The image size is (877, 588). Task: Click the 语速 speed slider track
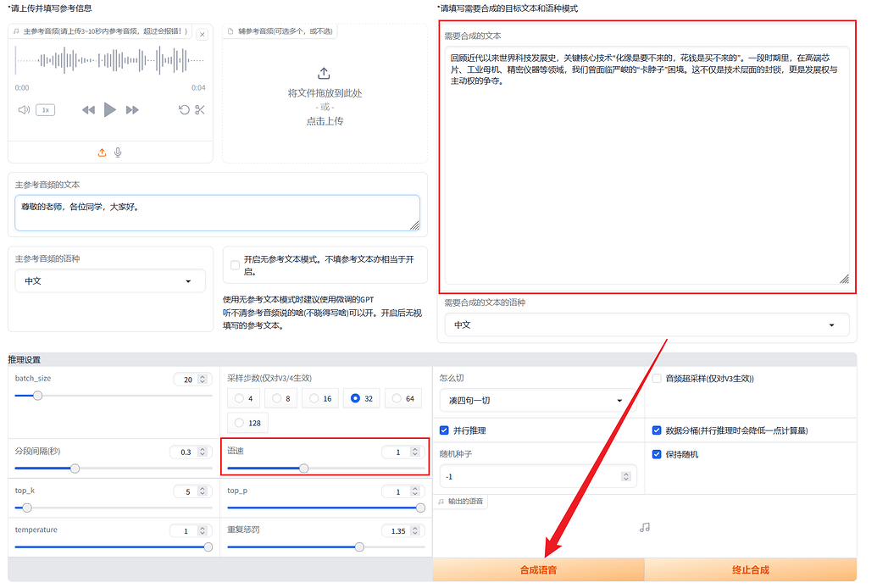tap(364, 469)
